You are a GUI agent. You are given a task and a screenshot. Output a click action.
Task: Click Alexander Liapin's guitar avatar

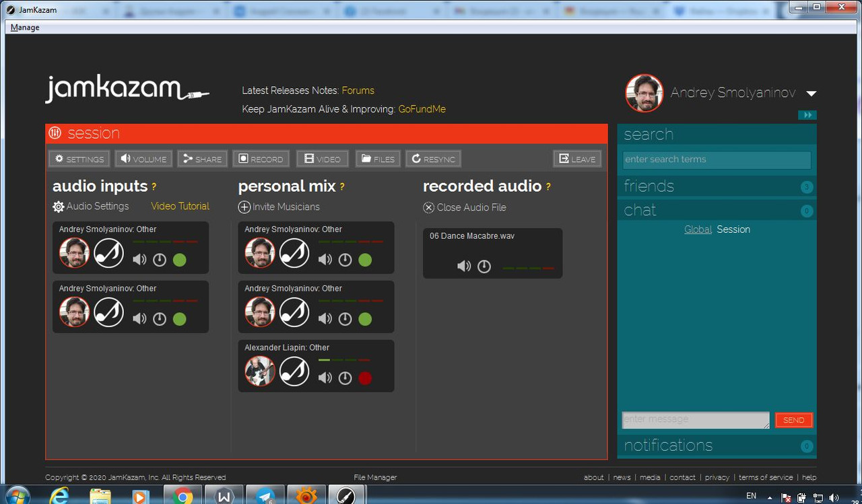[x=260, y=371]
